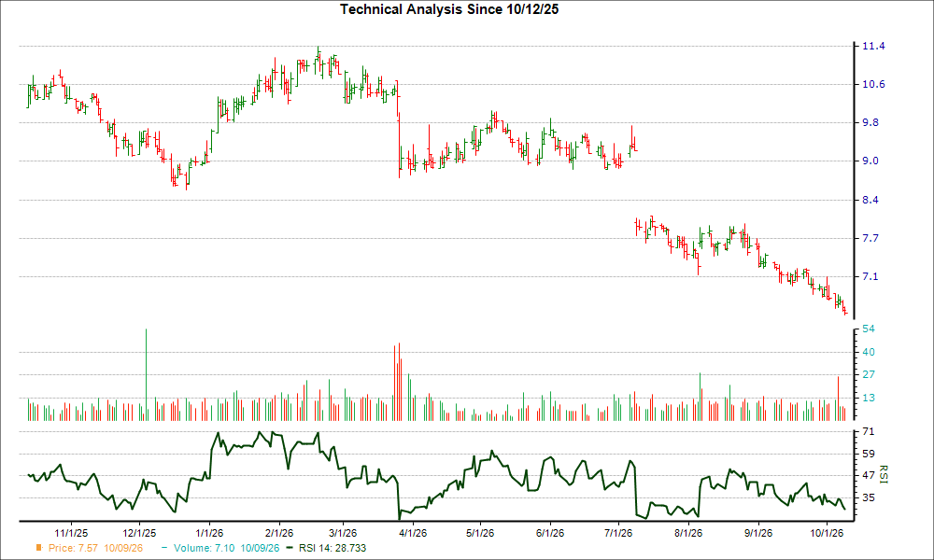Click the 6/1/26 date label
This screenshot has height=560, width=934.
pyautogui.click(x=550, y=533)
